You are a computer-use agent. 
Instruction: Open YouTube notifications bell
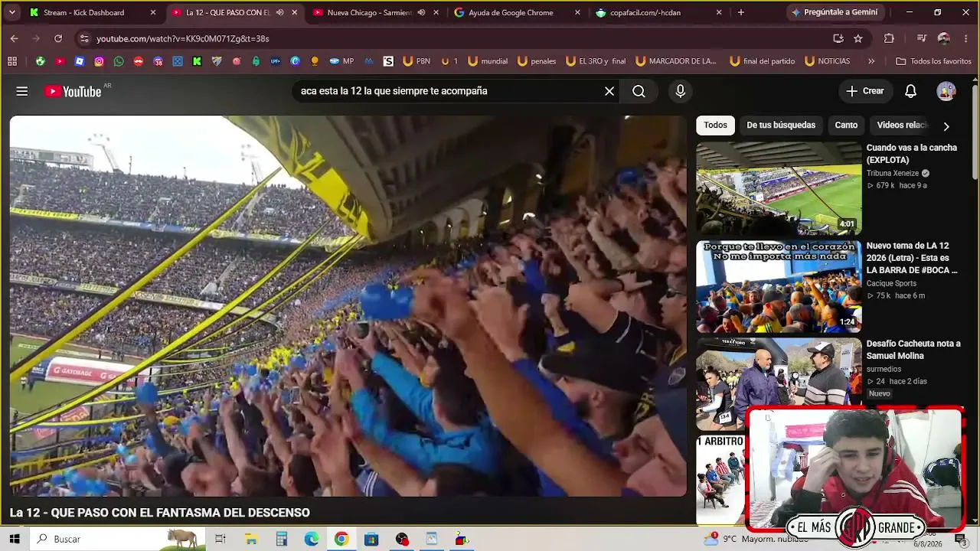point(910,91)
